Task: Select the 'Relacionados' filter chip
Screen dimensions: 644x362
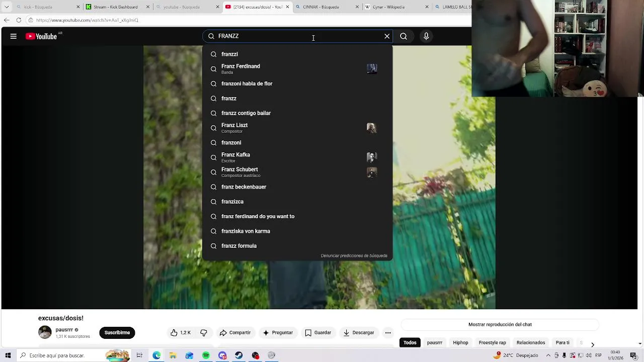Action: [x=531, y=343]
